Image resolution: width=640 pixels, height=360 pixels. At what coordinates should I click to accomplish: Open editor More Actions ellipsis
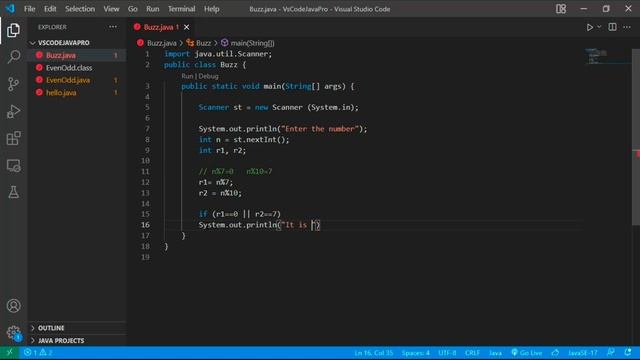coord(627,27)
